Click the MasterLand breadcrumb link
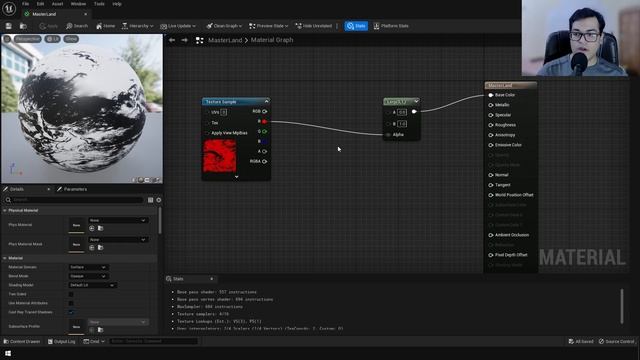 point(225,40)
